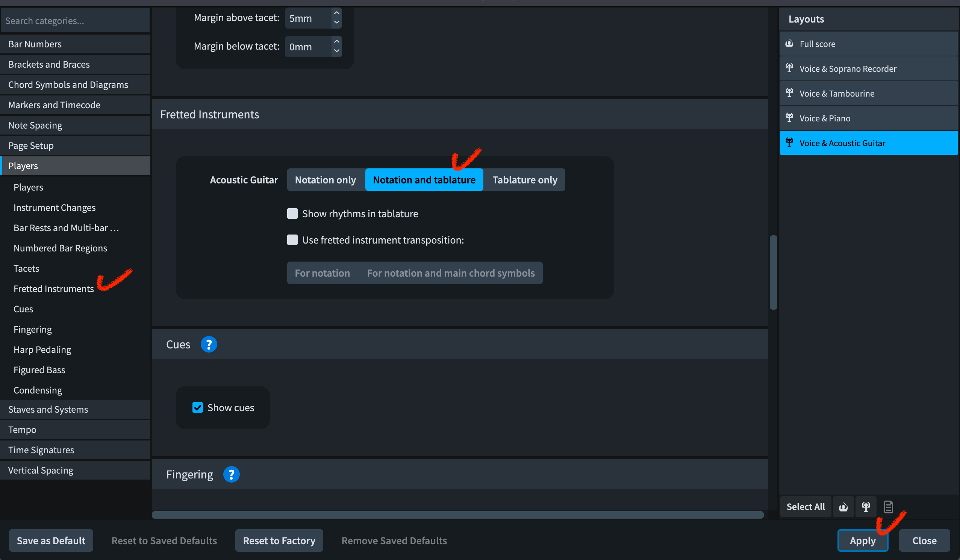Select the Tablature only option

tap(524, 180)
